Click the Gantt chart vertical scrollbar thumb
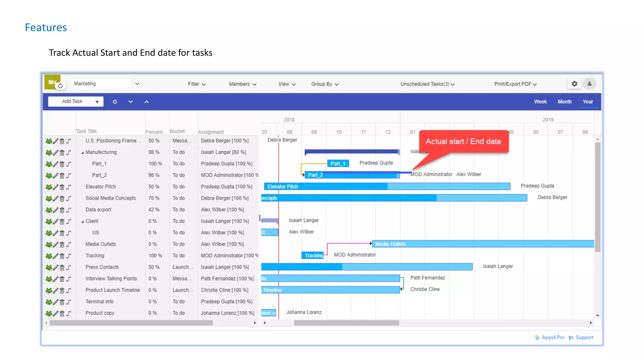Image resolution: width=644 pixels, height=362 pixels. coord(597,197)
